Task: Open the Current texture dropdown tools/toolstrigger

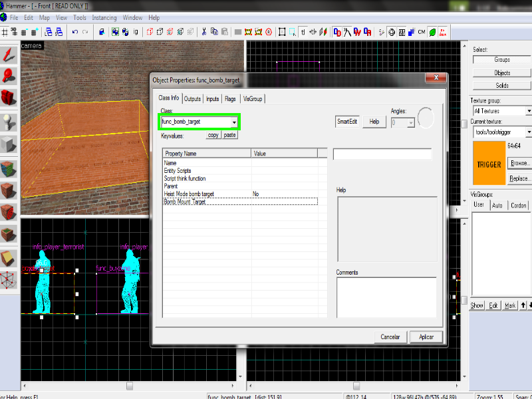Action: (x=529, y=132)
